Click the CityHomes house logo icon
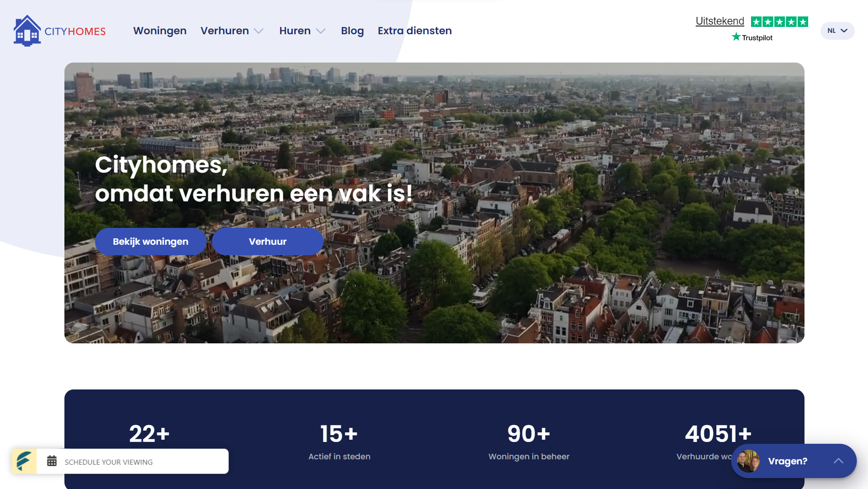Screen dimensions: 868x489 tap(27, 31)
